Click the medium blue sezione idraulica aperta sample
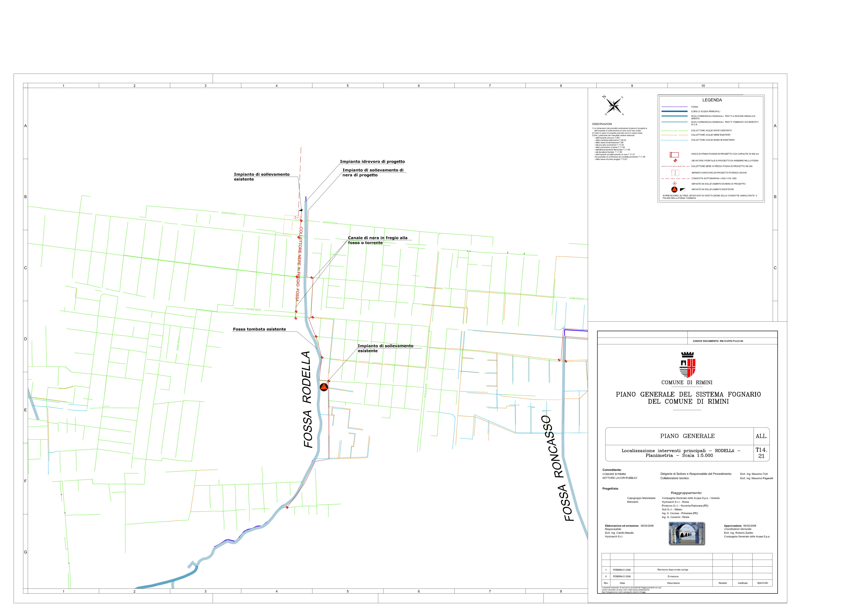This screenshot has height=616, width=853. click(x=674, y=116)
